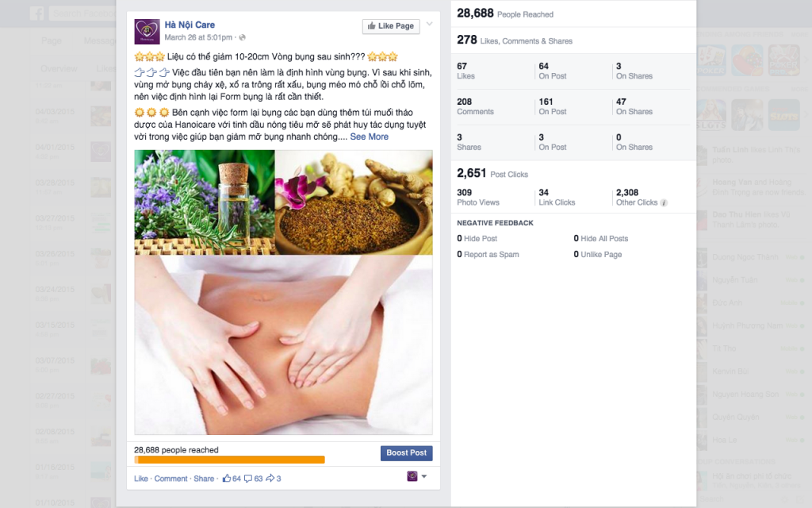Viewport: 812px width, 508px height.
Task: Click the Share action link
Action: pyautogui.click(x=204, y=479)
